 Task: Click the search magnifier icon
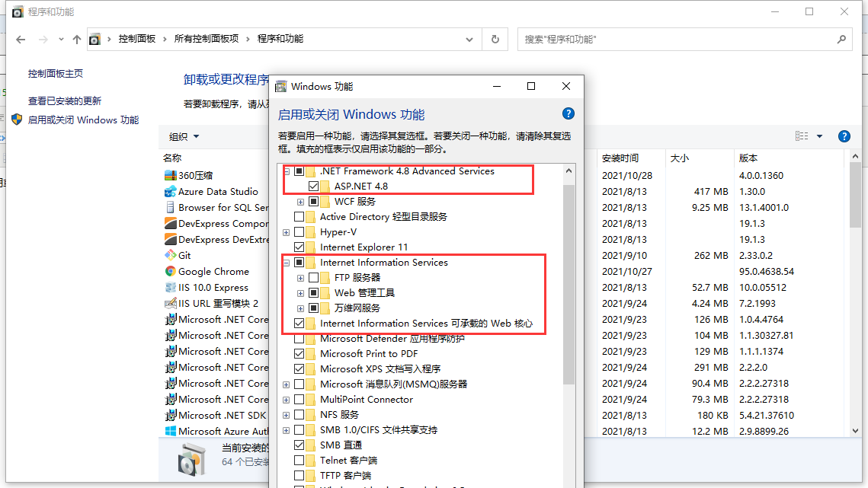[x=841, y=40]
